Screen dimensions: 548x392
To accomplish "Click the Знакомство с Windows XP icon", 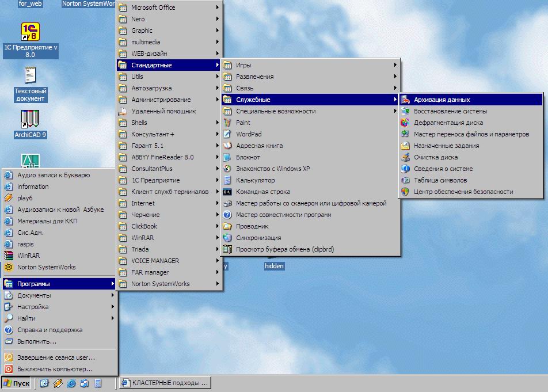I will click(x=227, y=169).
